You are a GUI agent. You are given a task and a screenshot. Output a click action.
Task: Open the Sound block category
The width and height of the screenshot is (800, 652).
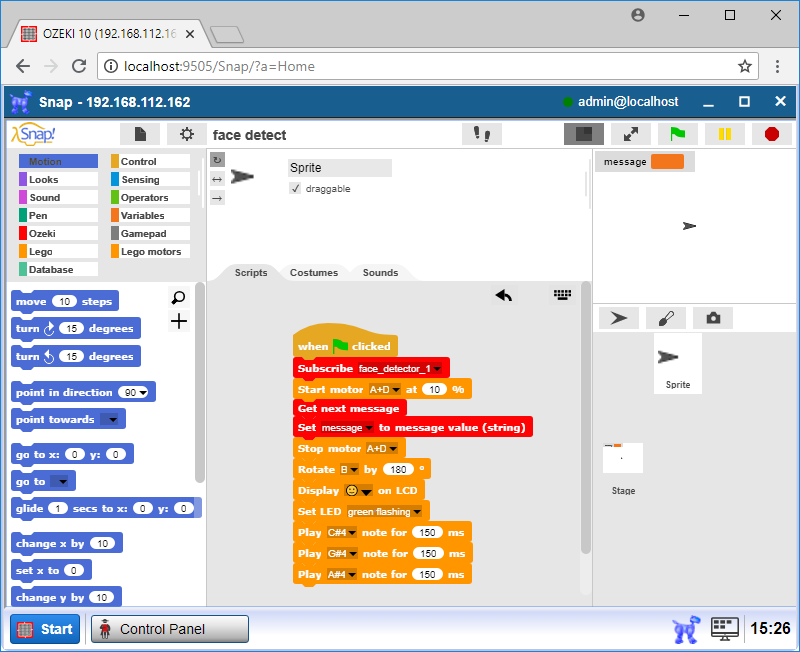tap(58, 197)
